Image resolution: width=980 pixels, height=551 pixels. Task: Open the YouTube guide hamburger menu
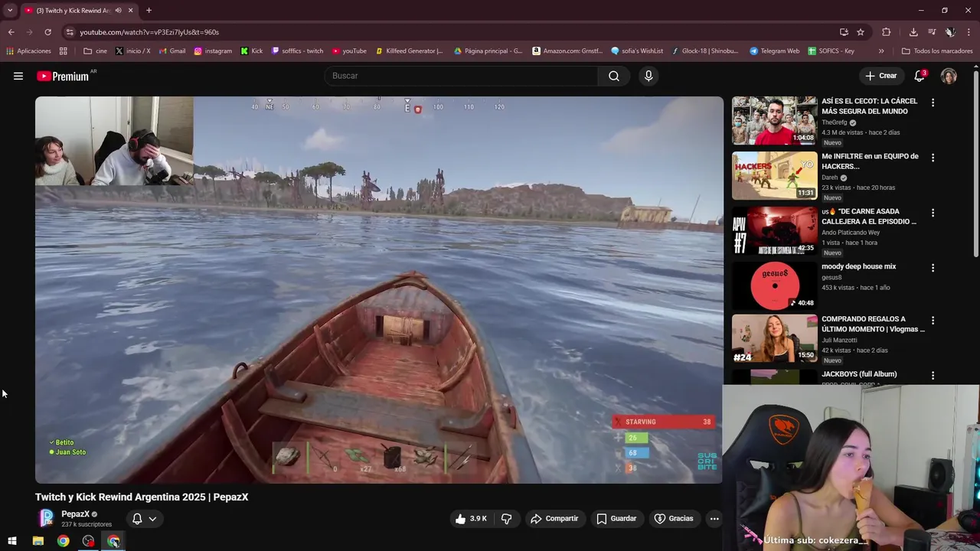click(x=18, y=76)
